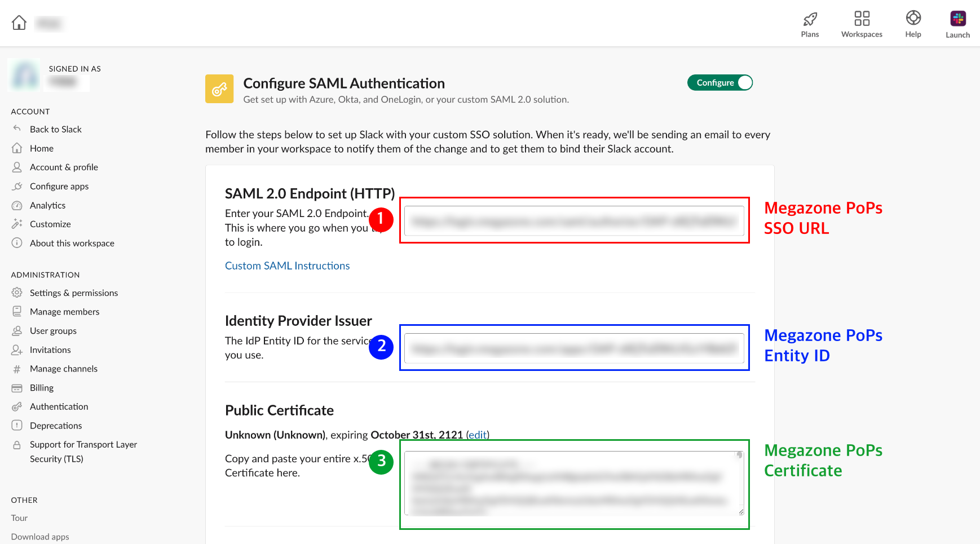980x544 pixels.
Task: Click the SAML 2.0 Endpoint input field
Action: pos(574,221)
